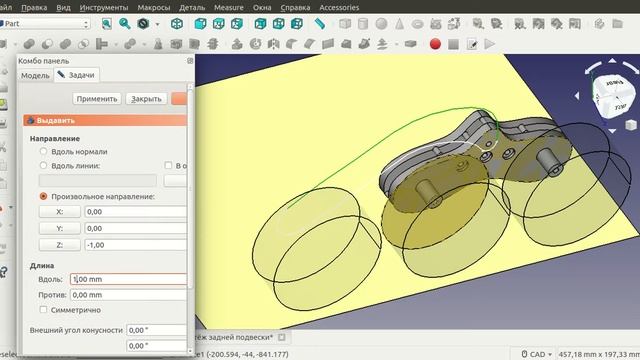Create a Torus primitive

(417, 24)
